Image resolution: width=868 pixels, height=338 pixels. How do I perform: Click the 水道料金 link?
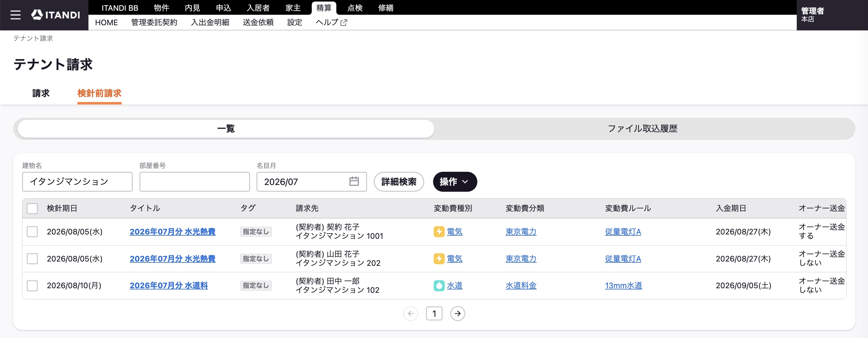pyautogui.click(x=521, y=285)
